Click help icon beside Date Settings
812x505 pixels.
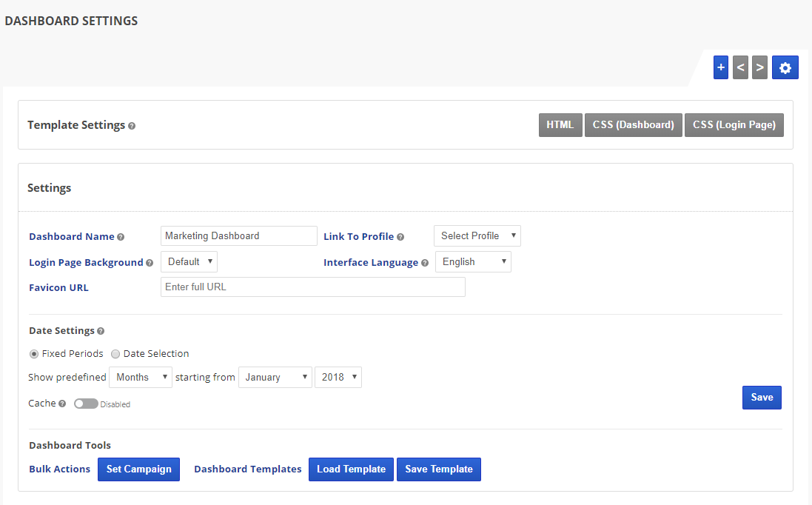[101, 331]
